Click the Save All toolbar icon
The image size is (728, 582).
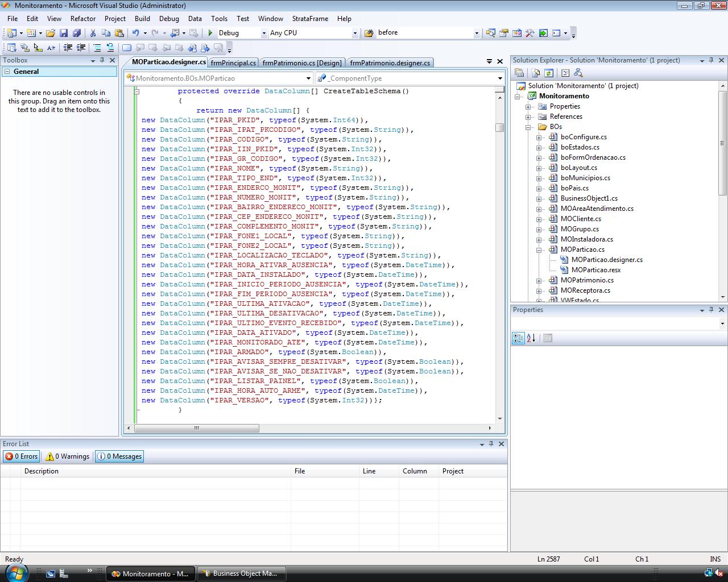[x=77, y=33]
